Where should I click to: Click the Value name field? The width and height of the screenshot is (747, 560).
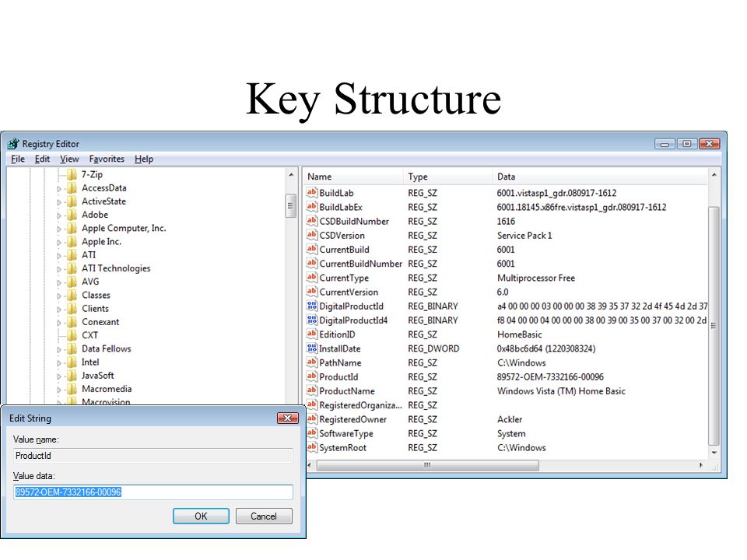[x=153, y=456]
